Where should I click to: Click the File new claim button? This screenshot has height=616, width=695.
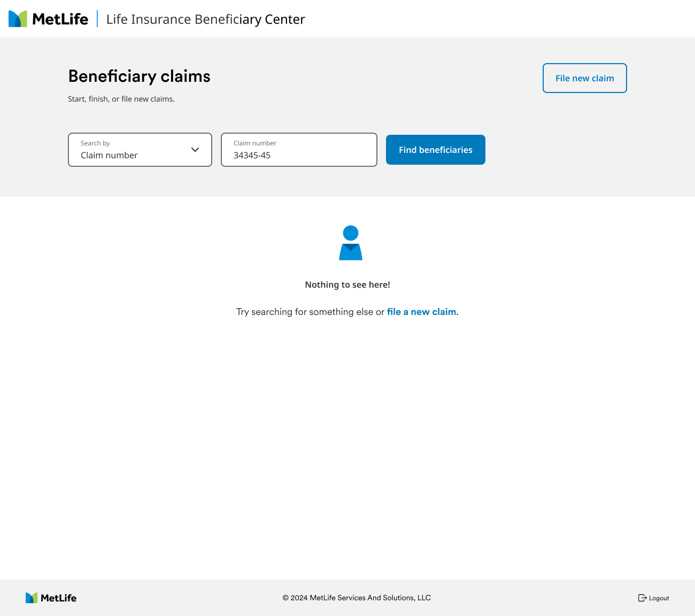coord(585,78)
